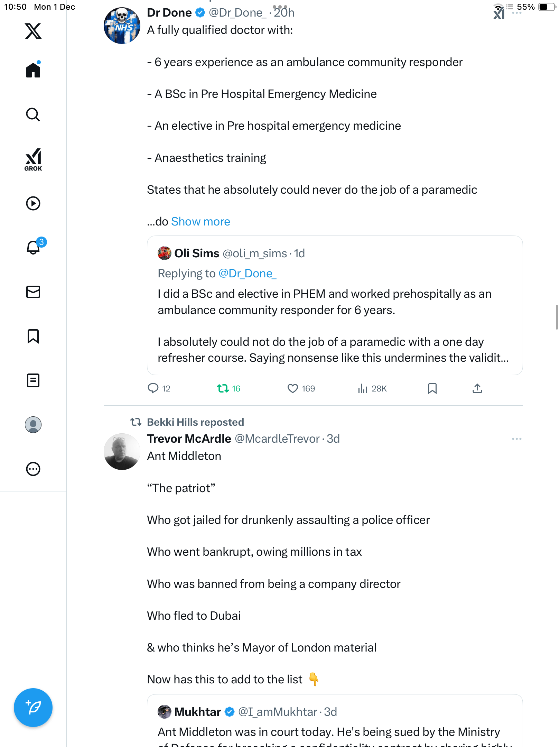Compose a new post
This screenshot has height=747, width=560.
coord(33,708)
